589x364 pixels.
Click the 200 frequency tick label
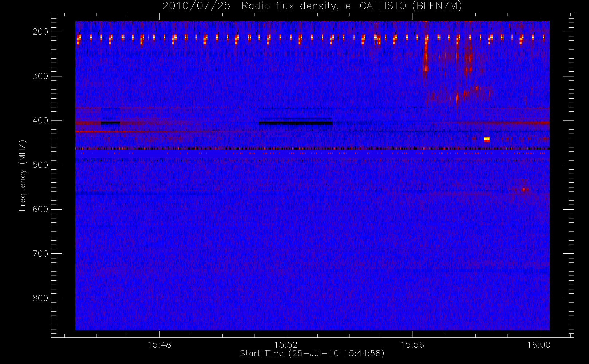40,32
